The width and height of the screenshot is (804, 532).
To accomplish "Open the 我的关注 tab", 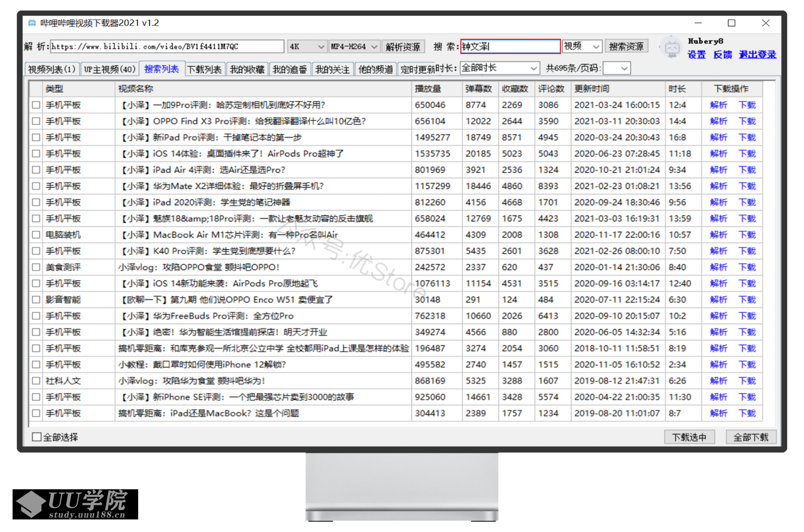I will [332, 69].
